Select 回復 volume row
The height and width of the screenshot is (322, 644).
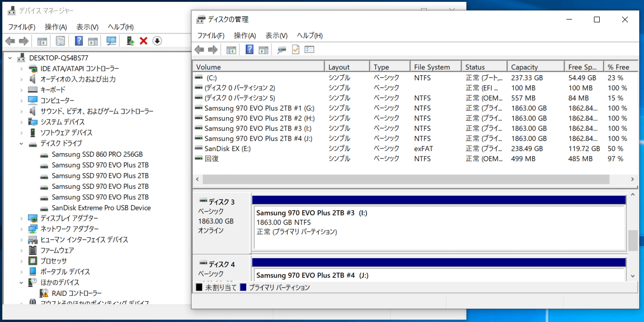(x=415, y=159)
